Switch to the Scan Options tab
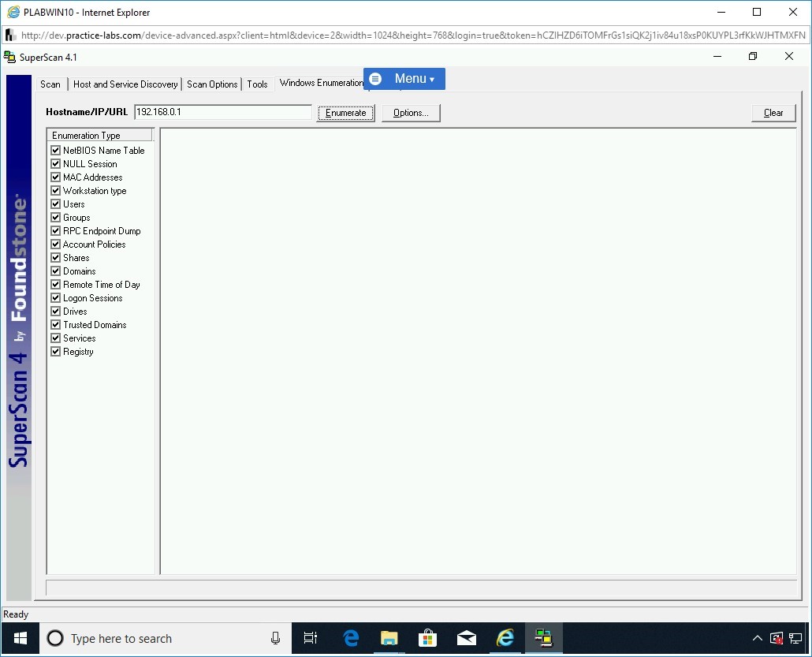Viewport: 812px width, 657px height. (212, 84)
